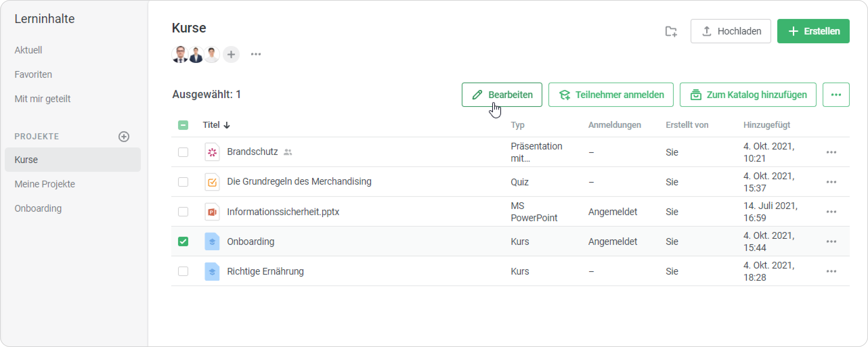Uncheck the Onboarding course checkbox
The image size is (868, 347).
[x=183, y=241]
